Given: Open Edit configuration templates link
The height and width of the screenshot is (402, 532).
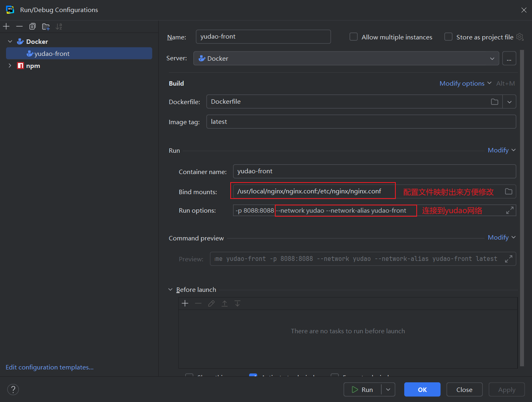Looking at the screenshot, I should click(49, 367).
